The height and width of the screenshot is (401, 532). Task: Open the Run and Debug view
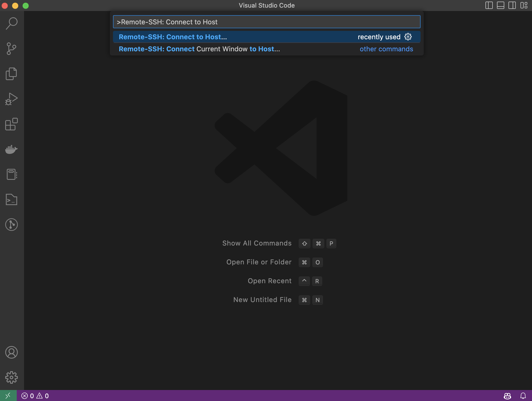coord(12,99)
